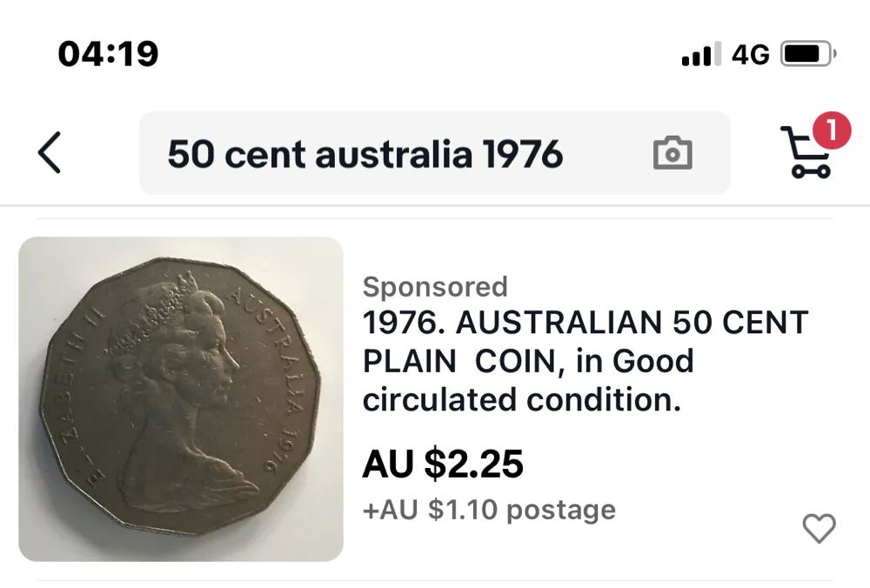Tap the Sponsored label
The height and width of the screenshot is (588, 870).
pyautogui.click(x=435, y=287)
